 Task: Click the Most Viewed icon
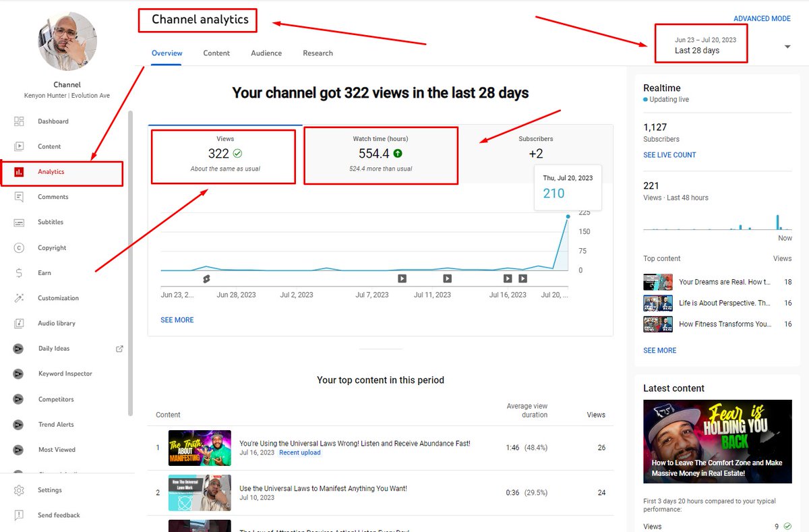(x=19, y=450)
